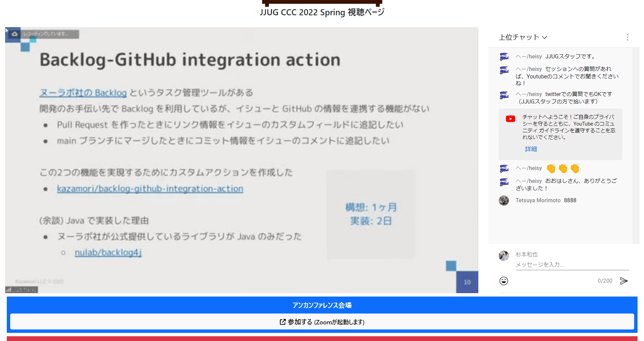The height and width of the screenshot is (341, 644).
Task: Click the '8888' chat message
Action: click(570, 200)
